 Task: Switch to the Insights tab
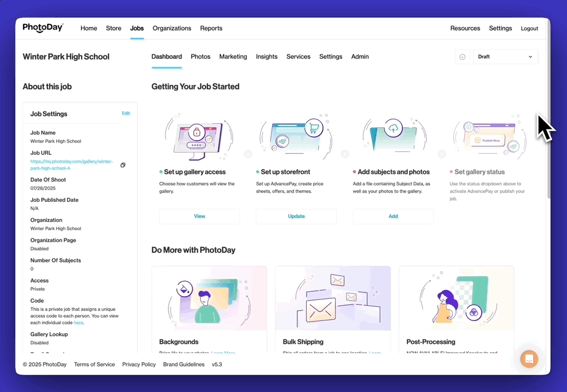pos(267,57)
